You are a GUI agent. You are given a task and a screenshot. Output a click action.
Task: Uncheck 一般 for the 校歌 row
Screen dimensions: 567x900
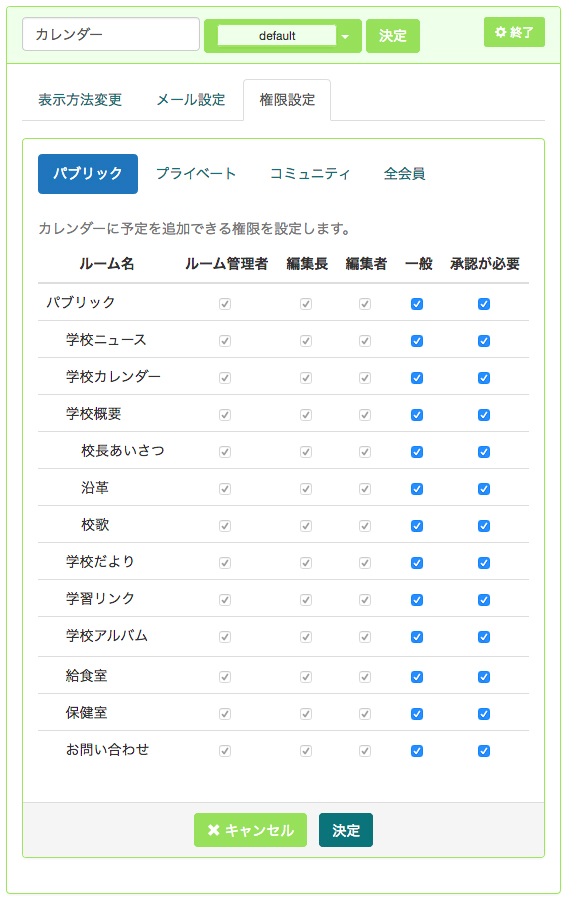point(417,526)
